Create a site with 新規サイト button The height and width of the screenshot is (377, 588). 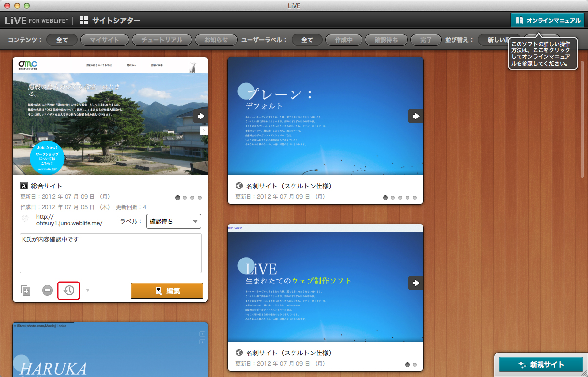pos(541,364)
